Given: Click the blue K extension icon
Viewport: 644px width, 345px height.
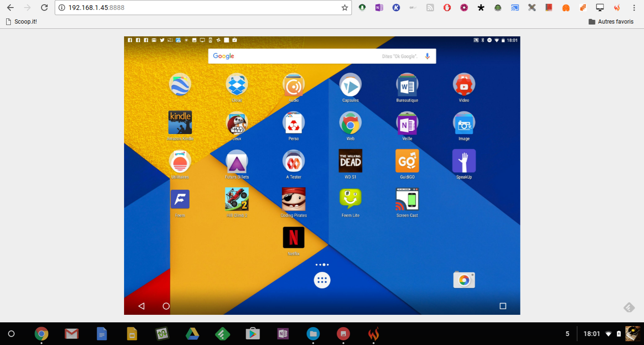Looking at the screenshot, I should pyautogui.click(x=396, y=8).
